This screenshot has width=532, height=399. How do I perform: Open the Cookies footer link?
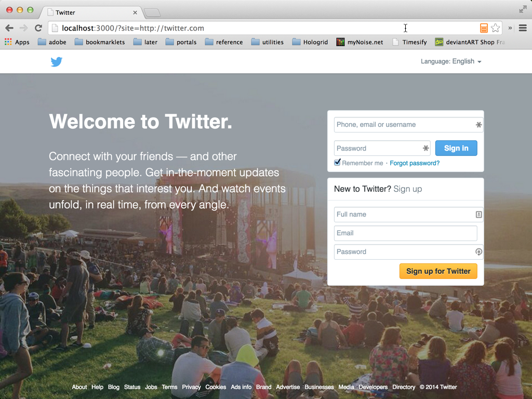[x=216, y=387]
